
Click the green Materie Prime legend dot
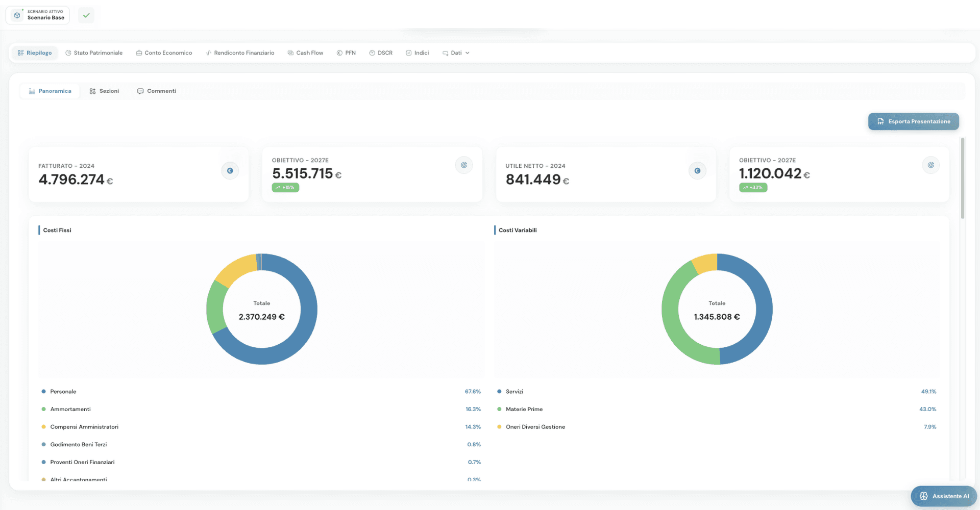tap(499, 409)
